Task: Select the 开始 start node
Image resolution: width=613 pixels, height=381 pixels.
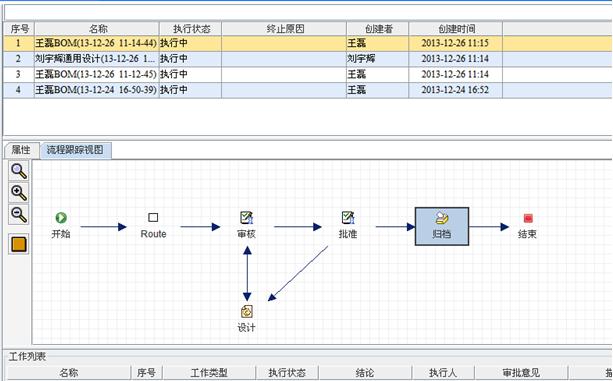Action: (x=61, y=225)
